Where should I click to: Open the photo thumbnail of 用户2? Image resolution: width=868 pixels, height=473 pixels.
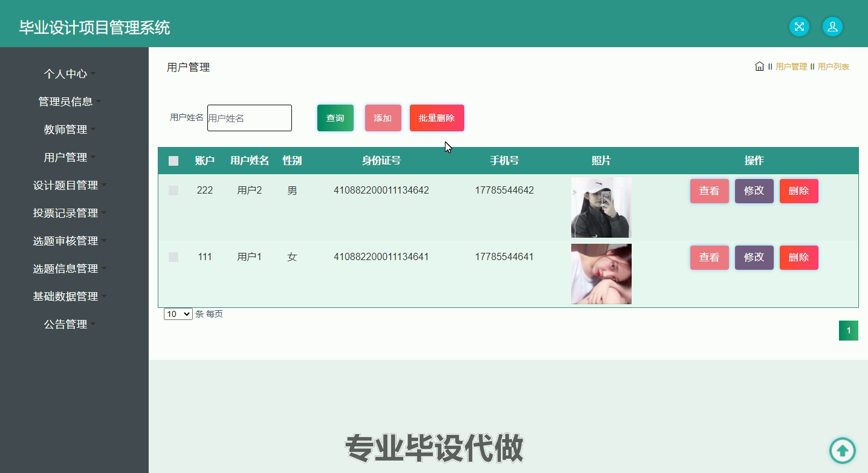601,207
